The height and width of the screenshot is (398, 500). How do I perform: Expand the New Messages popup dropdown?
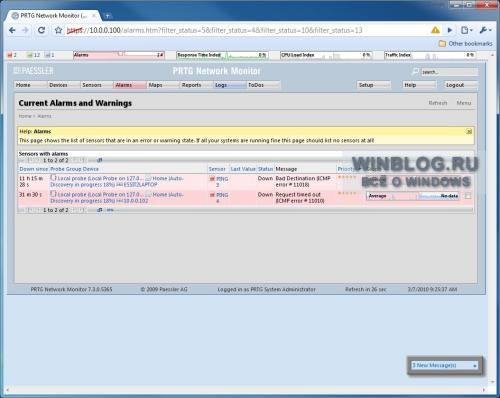click(475, 366)
